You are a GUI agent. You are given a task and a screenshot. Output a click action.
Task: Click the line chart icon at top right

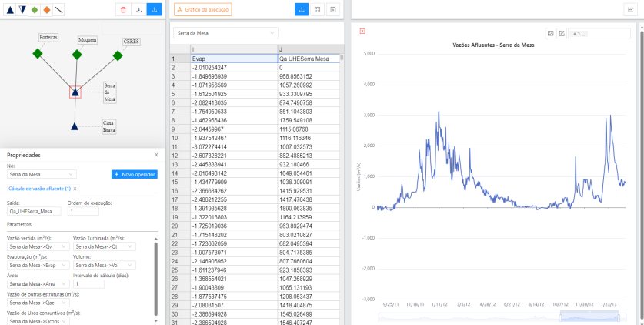[630, 9]
